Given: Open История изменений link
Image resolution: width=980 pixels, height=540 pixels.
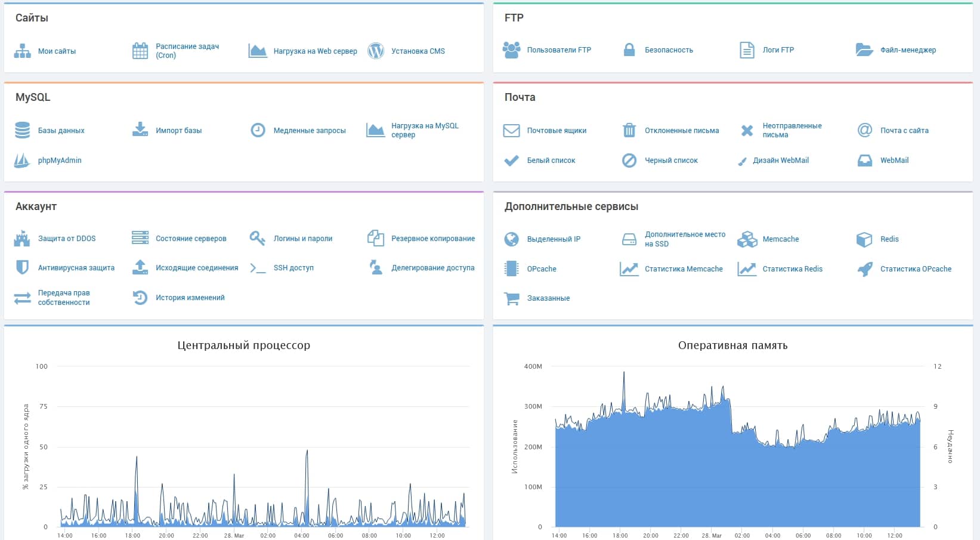Looking at the screenshot, I should [x=190, y=298].
